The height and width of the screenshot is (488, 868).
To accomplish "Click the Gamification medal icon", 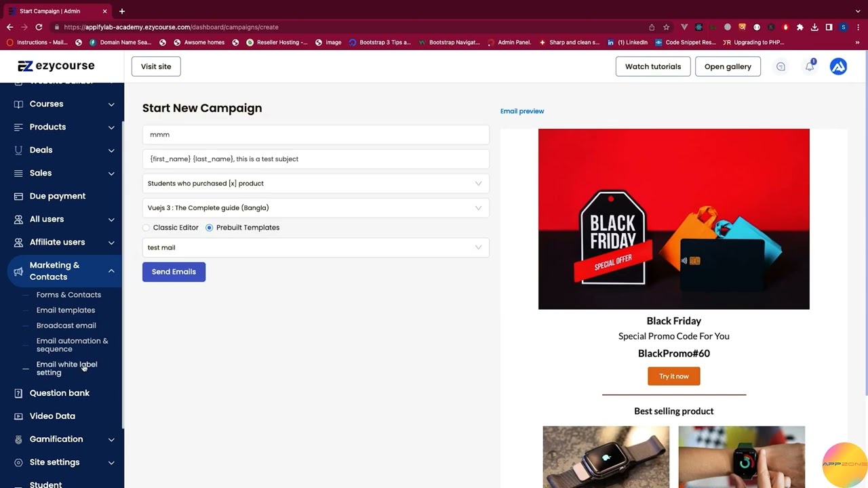I will coord(18,439).
